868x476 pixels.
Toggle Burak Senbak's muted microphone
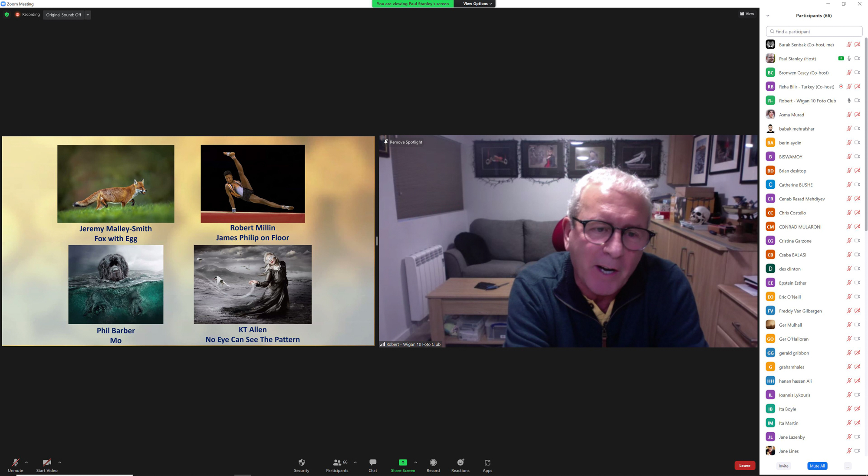coord(849,44)
